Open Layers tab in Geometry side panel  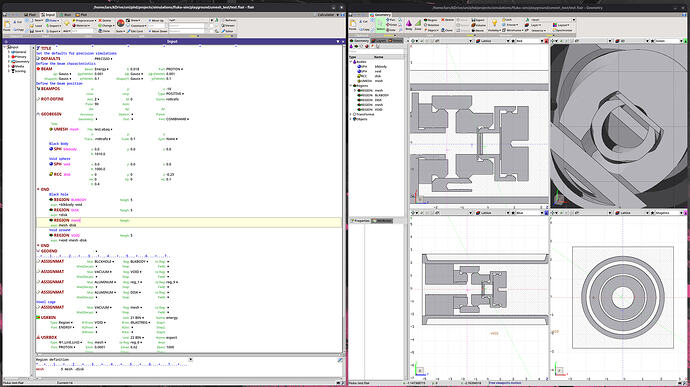point(379,41)
